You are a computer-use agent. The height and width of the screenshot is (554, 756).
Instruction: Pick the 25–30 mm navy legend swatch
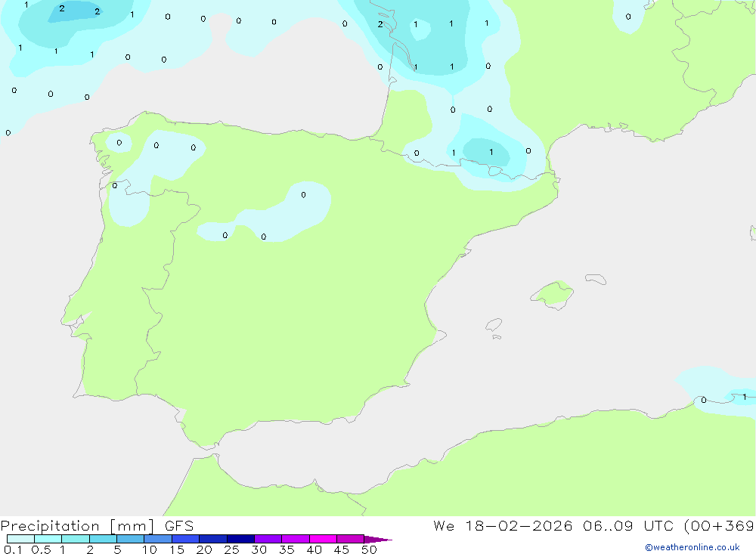(x=240, y=539)
